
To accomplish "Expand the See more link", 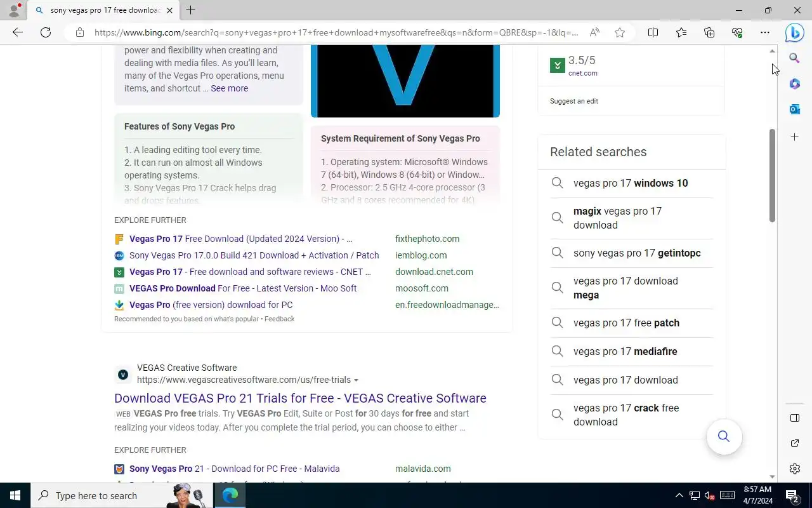I will 229,88.
